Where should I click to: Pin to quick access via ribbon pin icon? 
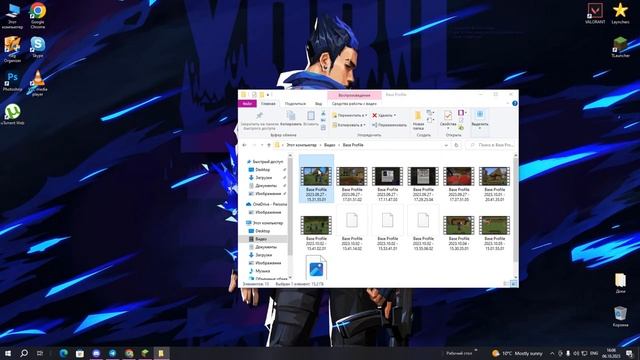pos(259,116)
